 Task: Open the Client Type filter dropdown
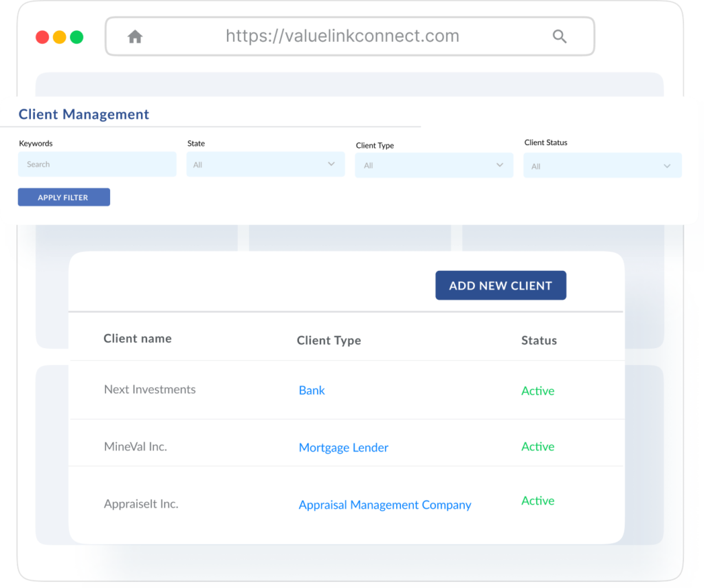point(434,165)
